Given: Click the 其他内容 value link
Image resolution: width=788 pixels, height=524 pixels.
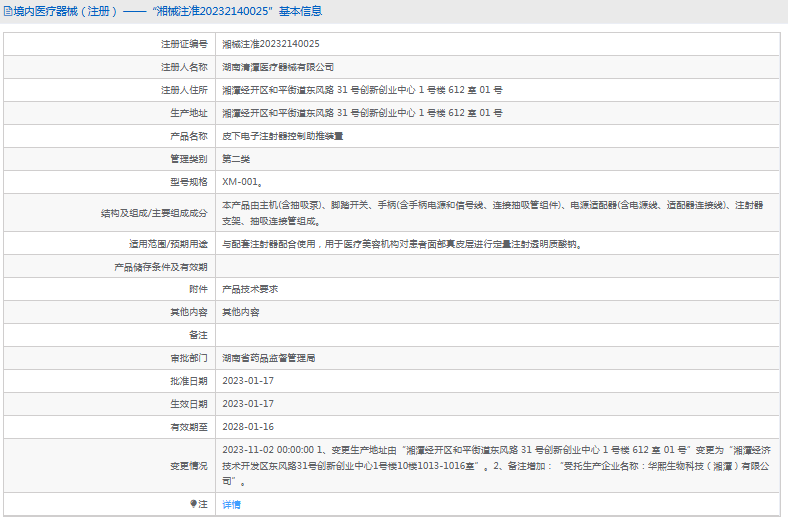Looking at the screenshot, I should [241, 312].
